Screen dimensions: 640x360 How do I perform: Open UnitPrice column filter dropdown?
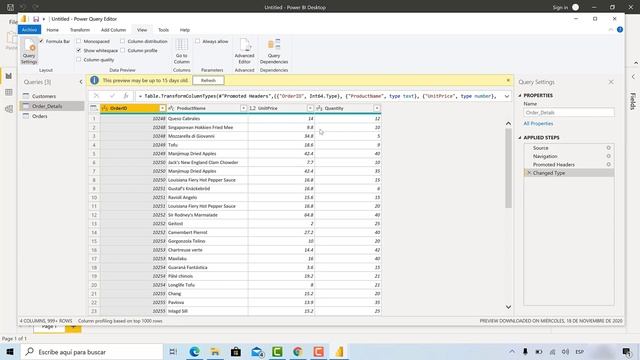point(310,108)
